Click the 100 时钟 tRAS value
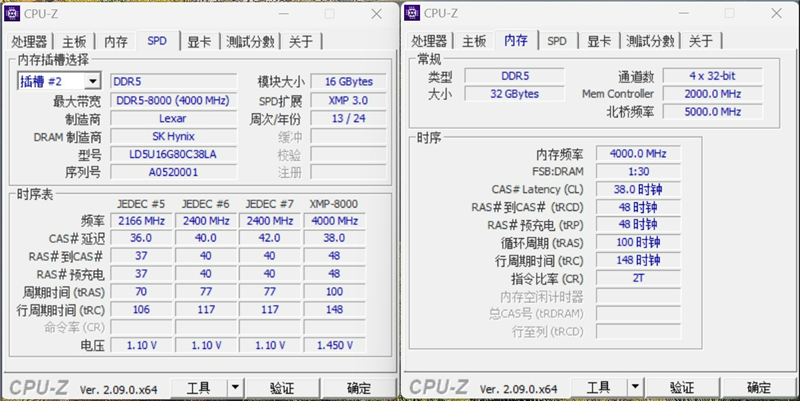Viewport: 800px width, 401px height. pos(638,242)
